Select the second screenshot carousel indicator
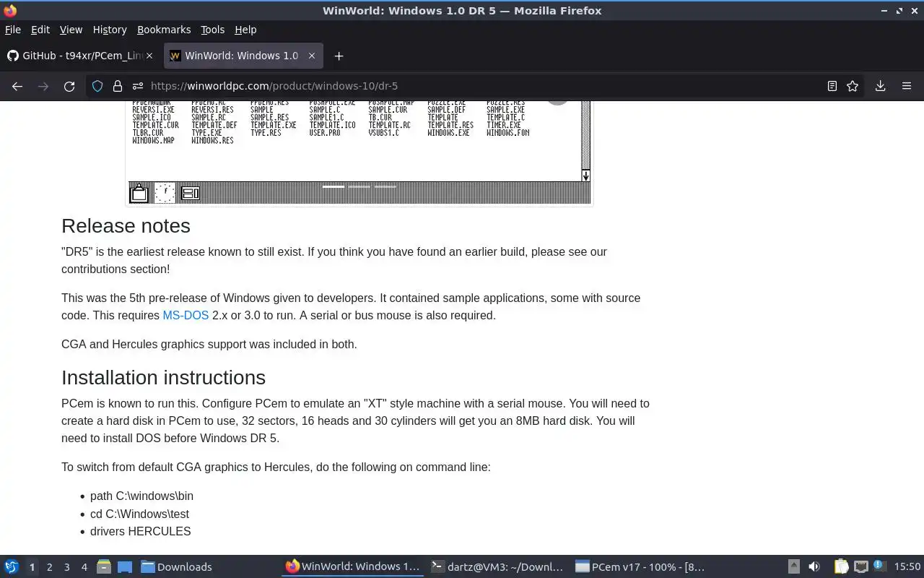 coord(359,186)
